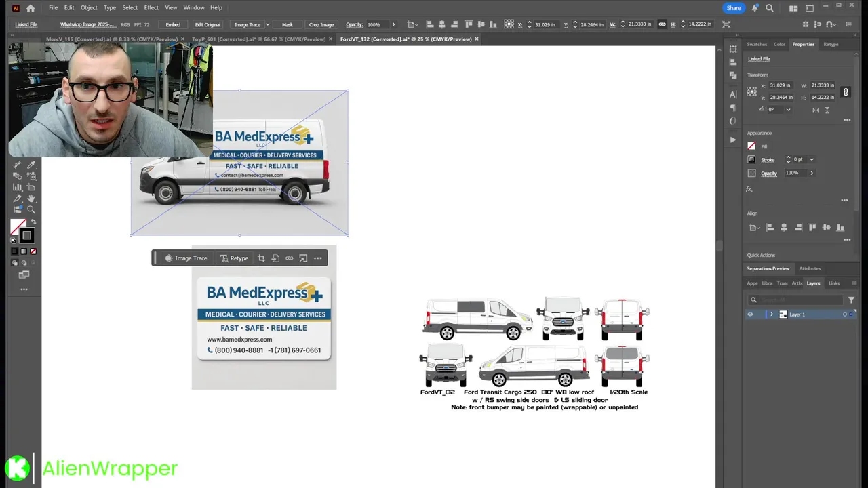This screenshot has width=868, height=488.
Task: Expand Layer 1 sublayers arrow
Action: coord(772,314)
